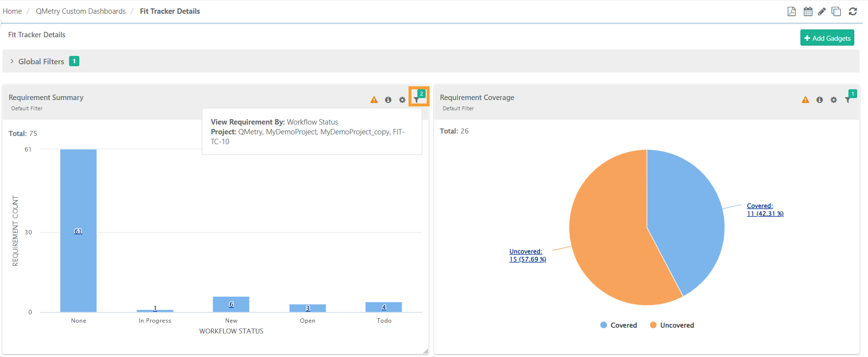This screenshot has height=357, width=868.
Task: Go to Home breadcrumb
Action: (x=12, y=11)
